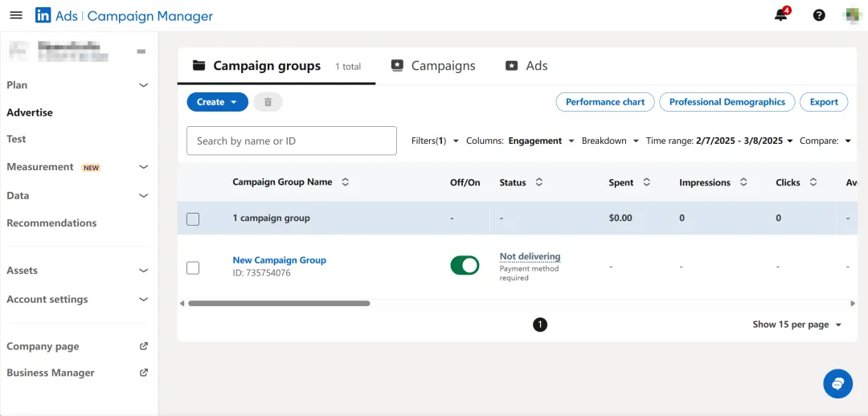Expand the Plan sidebar section
The width and height of the screenshot is (868, 416).
[x=143, y=85]
